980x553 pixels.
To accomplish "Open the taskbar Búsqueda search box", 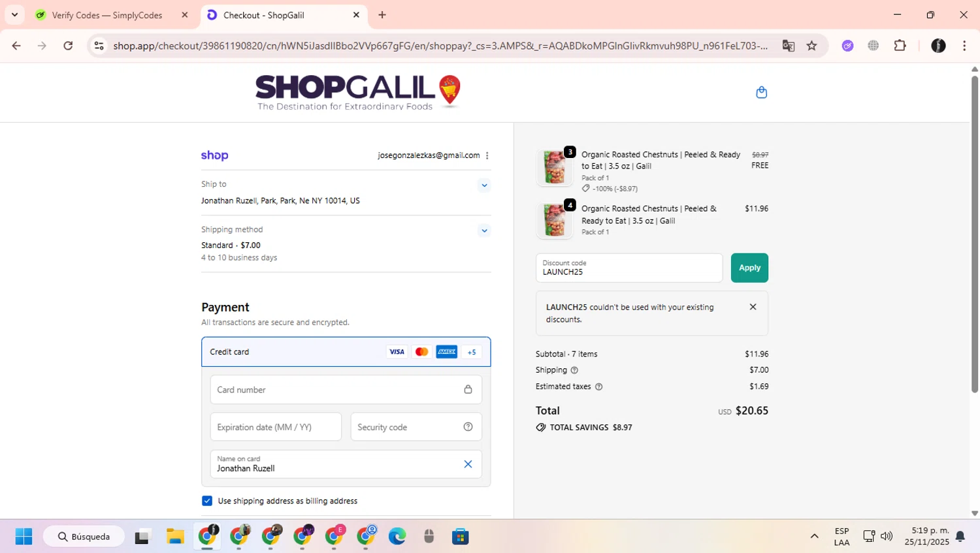I will (x=84, y=537).
